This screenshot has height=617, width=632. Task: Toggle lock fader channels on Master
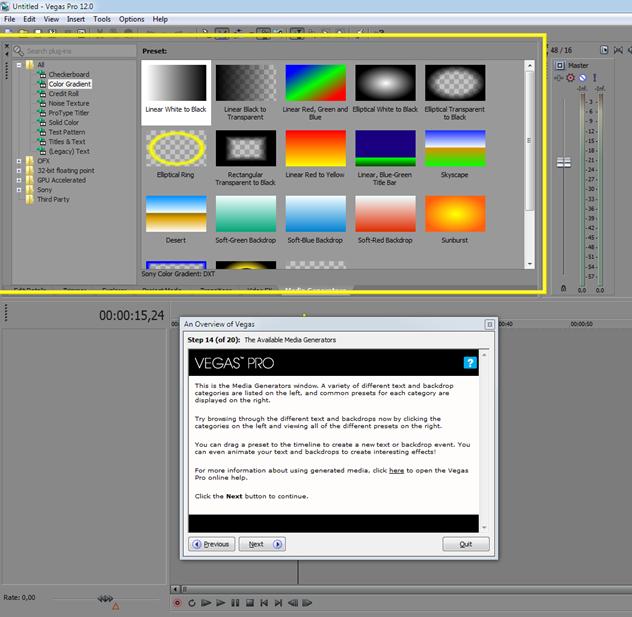coord(563,288)
